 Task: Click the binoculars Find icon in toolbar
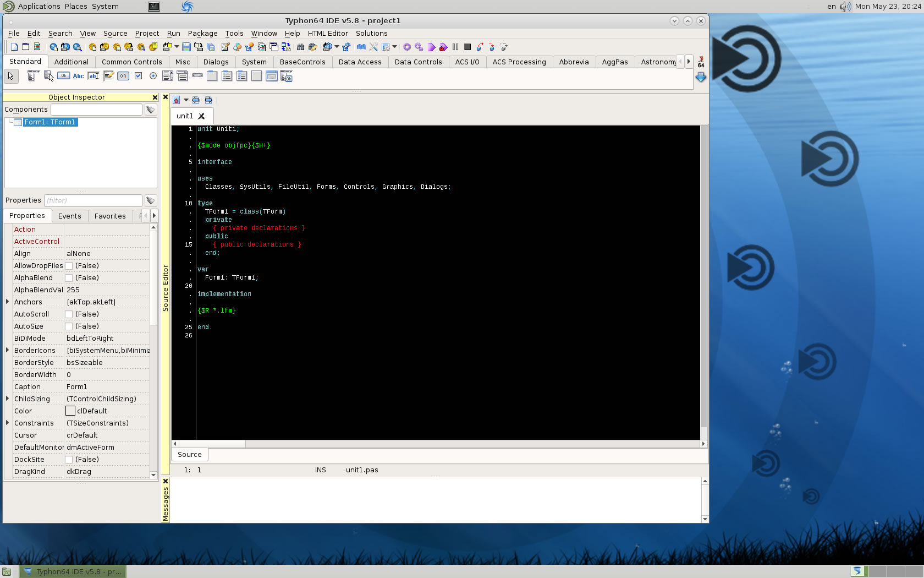(x=300, y=47)
